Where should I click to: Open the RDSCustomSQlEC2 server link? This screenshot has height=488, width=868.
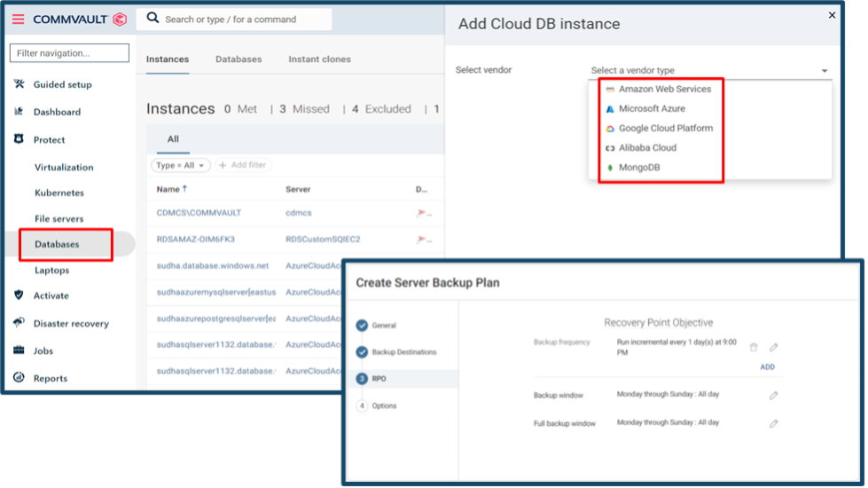[x=323, y=240]
